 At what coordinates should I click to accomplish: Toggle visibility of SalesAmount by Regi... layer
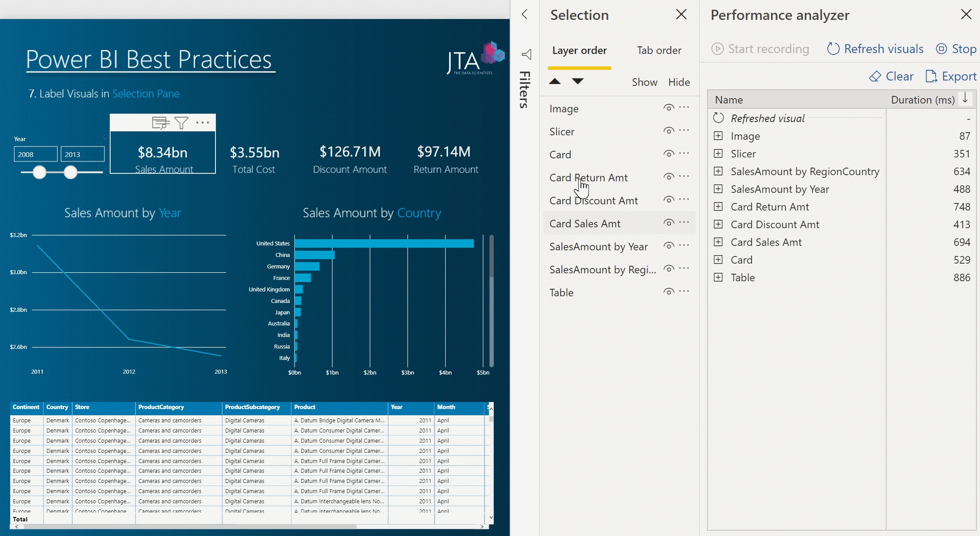point(669,269)
